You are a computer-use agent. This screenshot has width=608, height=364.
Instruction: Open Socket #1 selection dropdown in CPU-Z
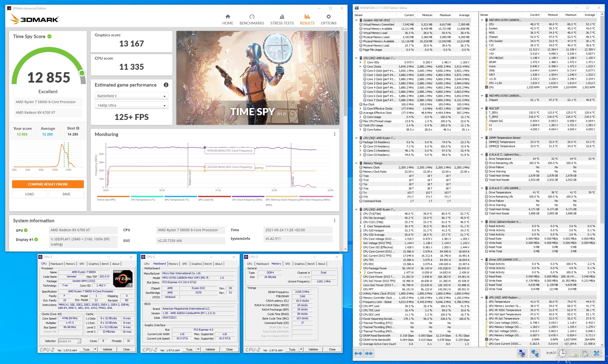(70, 341)
